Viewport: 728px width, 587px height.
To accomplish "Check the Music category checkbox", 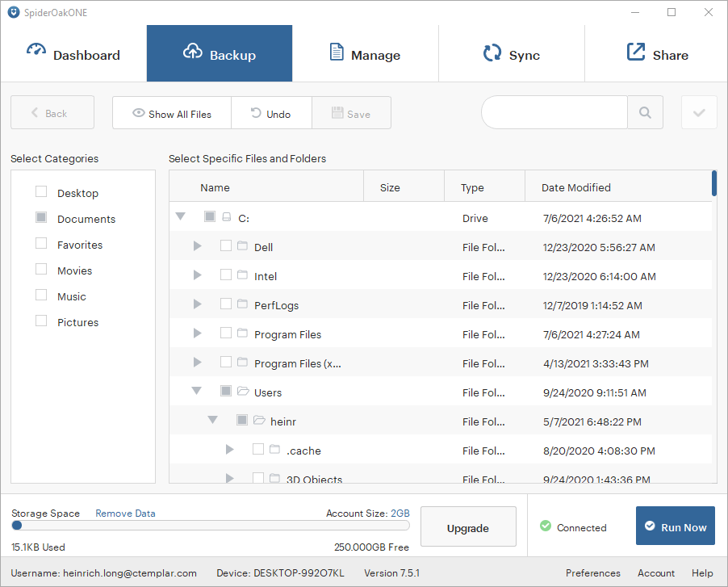I will click(x=41, y=295).
